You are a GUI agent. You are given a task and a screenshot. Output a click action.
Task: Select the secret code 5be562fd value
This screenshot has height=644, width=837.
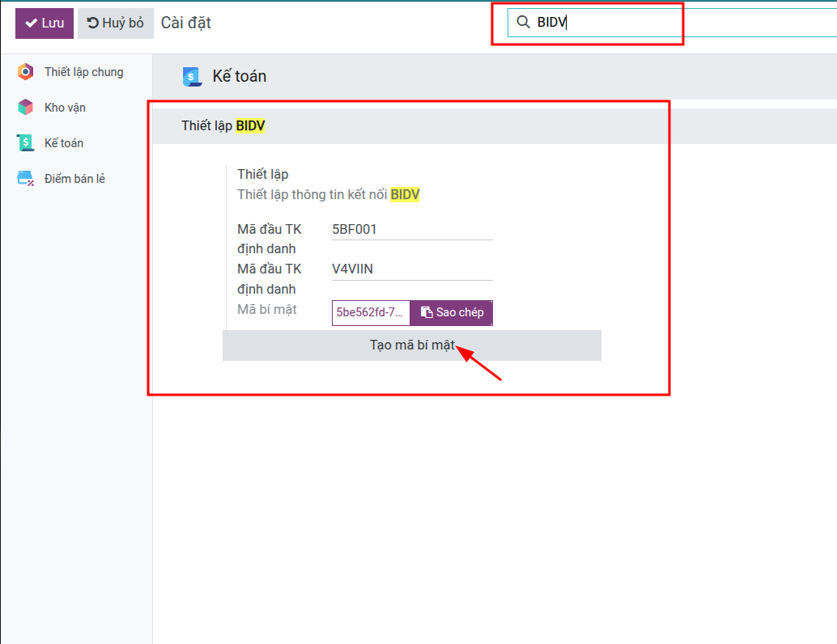(370, 312)
